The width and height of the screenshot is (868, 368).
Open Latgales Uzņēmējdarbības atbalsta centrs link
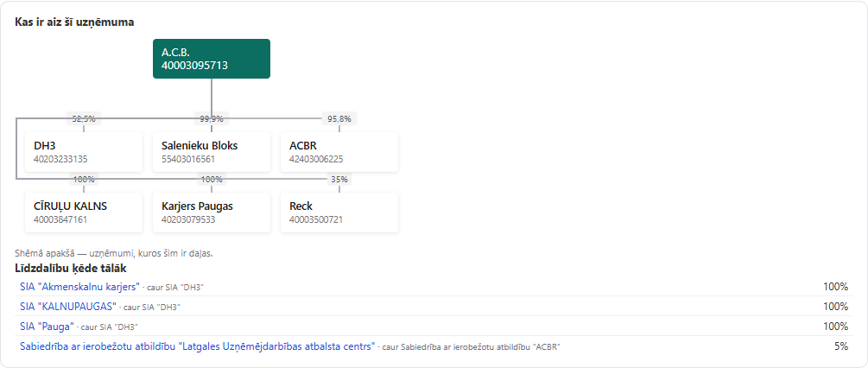pyautogui.click(x=198, y=346)
